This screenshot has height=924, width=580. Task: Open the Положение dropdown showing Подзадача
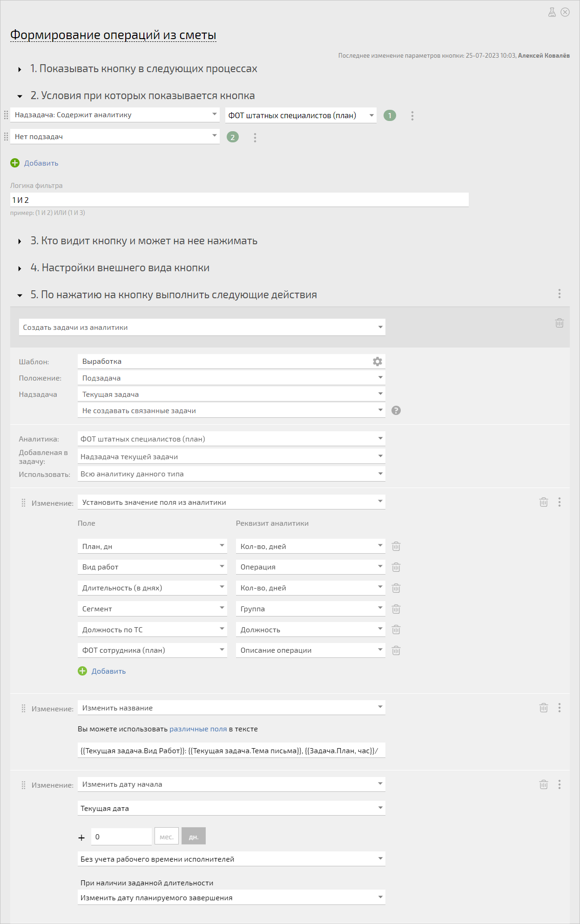click(231, 378)
